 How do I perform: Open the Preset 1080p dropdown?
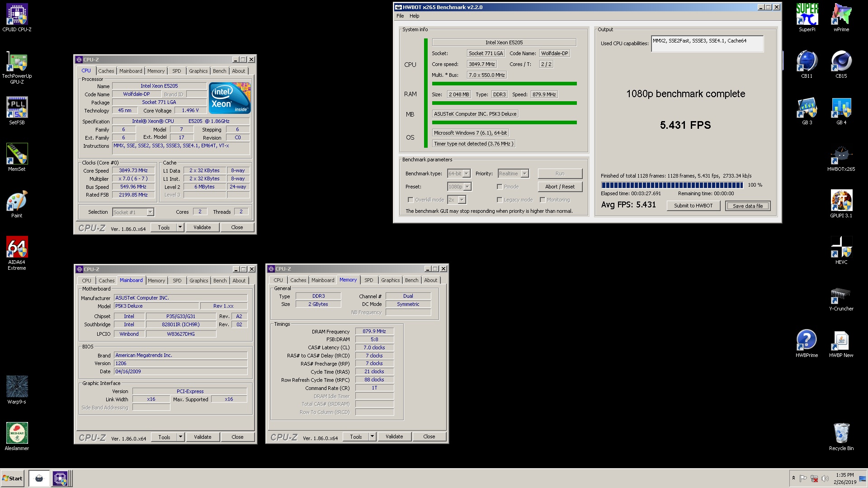467,187
